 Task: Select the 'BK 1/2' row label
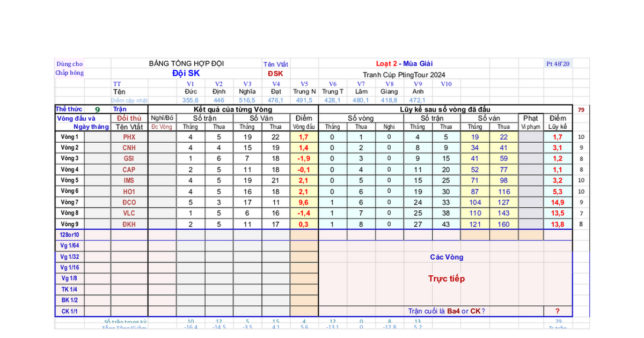click(x=70, y=300)
